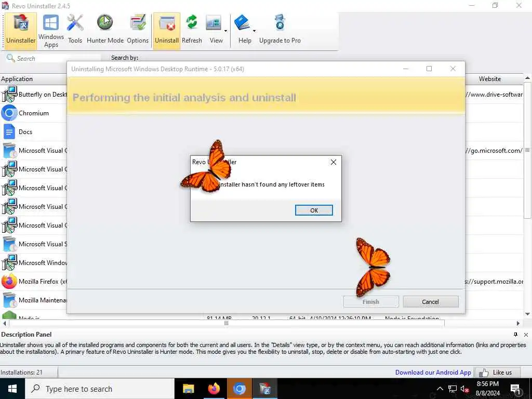Viewport: 532px width, 399px height.
Task: Open the notification center icon
Action: [x=516, y=389]
